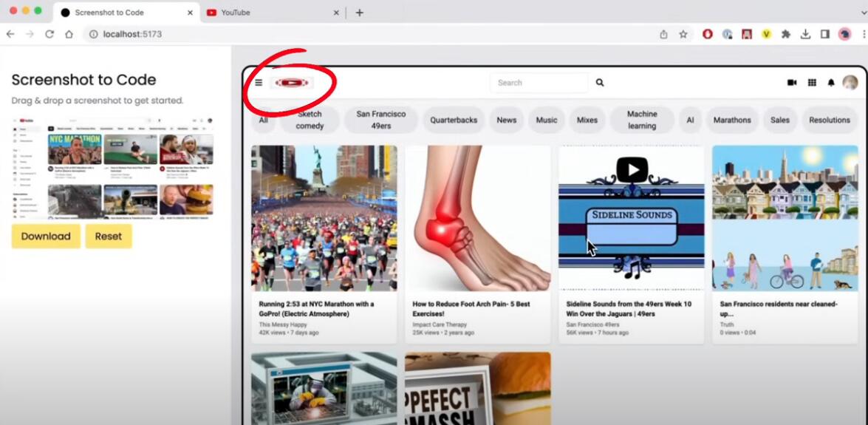This screenshot has height=425, width=868.
Task: Click the Reset button
Action: point(108,237)
